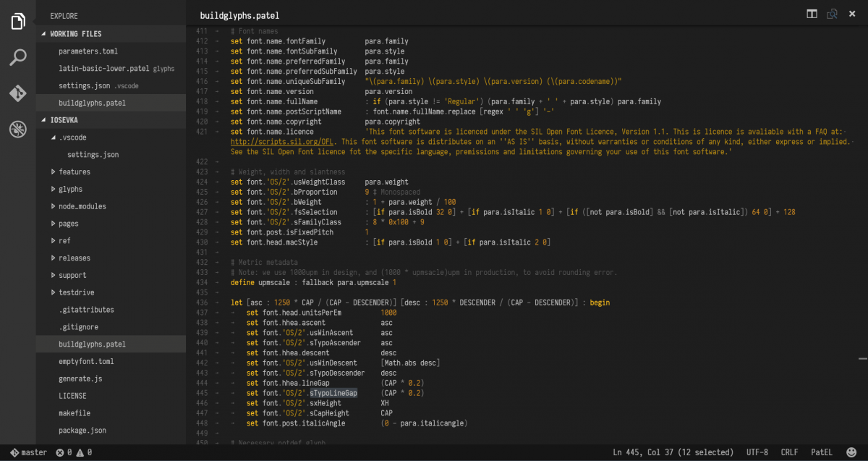Open the Debug view icon

(x=18, y=130)
